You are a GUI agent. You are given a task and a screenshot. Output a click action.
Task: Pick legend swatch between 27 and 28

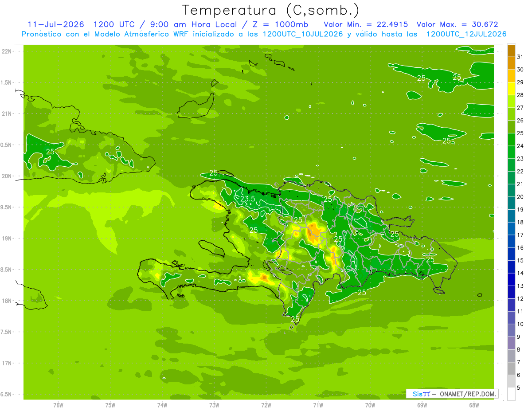pyautogui.click(x=511, y=101)
